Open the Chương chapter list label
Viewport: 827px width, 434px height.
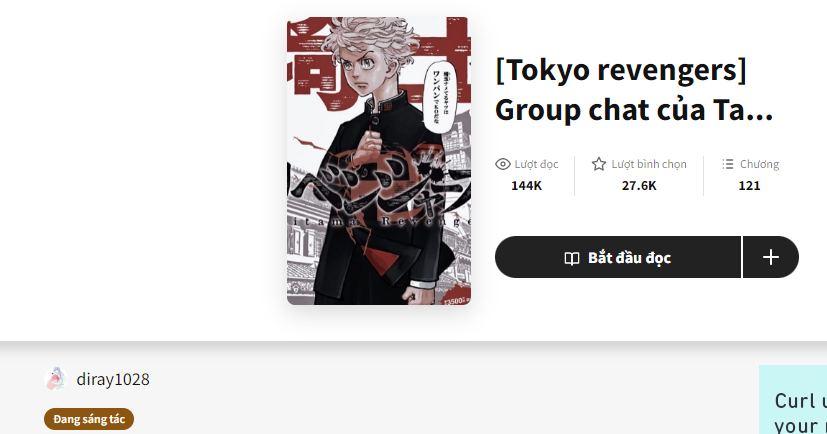759,165
